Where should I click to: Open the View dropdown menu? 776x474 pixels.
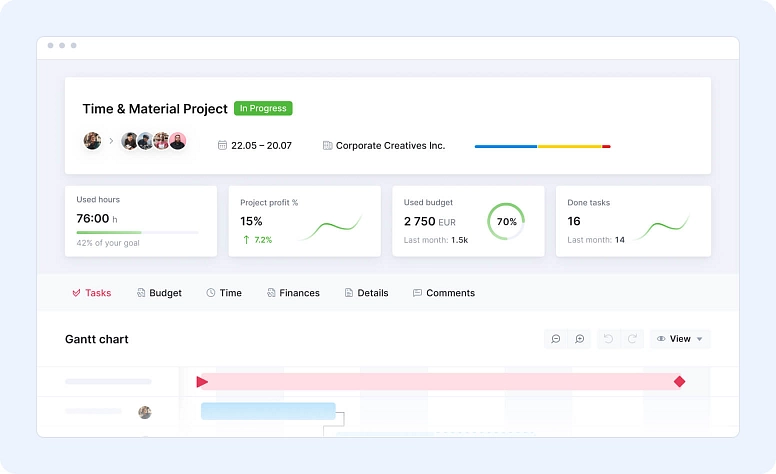pyautogui.click(x=680, y=339)
